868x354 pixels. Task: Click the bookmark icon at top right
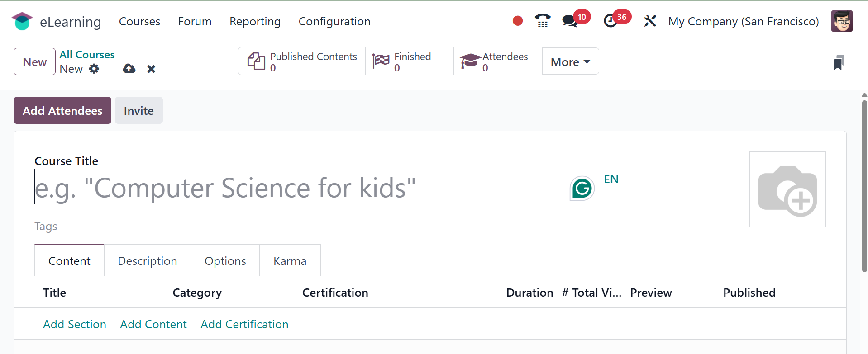coord(838,62)
